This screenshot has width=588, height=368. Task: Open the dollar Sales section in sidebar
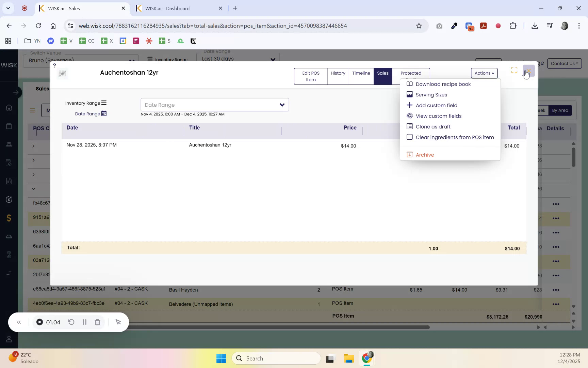click(x=9, y=218)
